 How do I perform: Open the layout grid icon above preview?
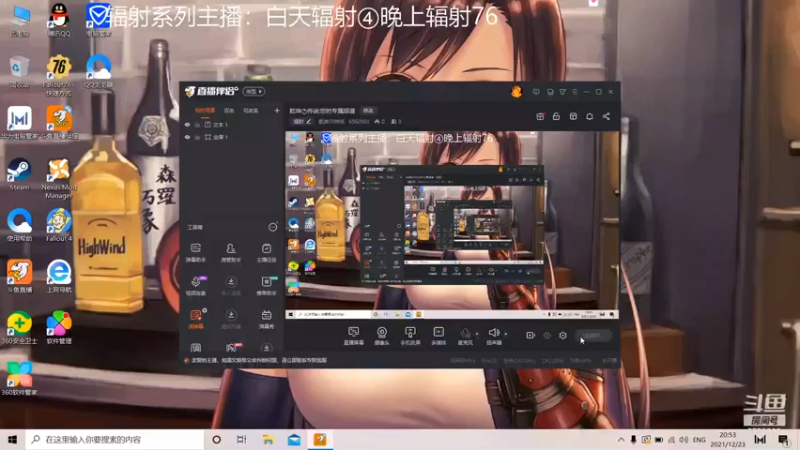coord(573,117)
